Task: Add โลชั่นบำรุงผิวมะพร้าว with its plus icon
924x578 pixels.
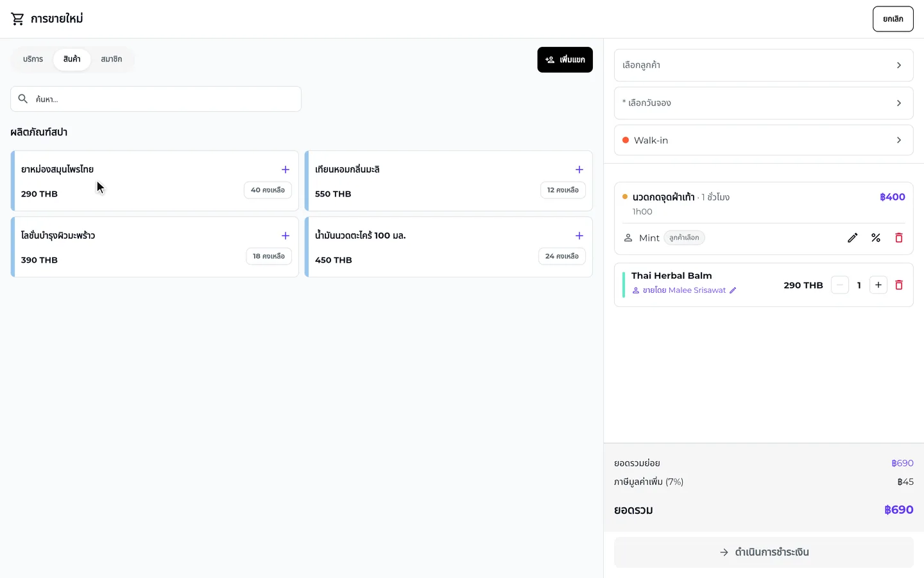Action: tap(286, 236)
